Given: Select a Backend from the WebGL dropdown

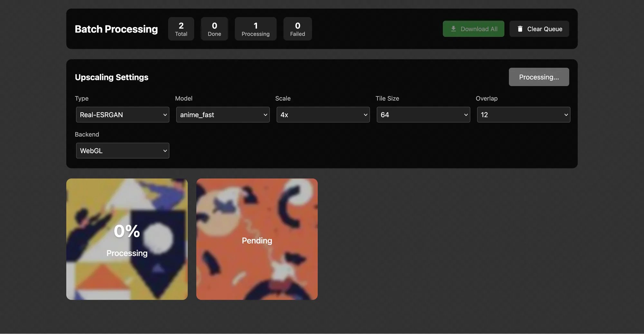Looking at the screenshot, I should (123, 151).
